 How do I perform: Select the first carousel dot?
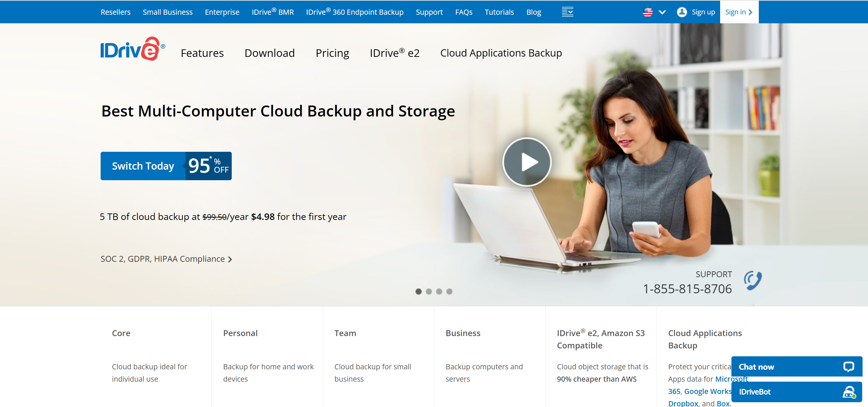click(418, 292)
